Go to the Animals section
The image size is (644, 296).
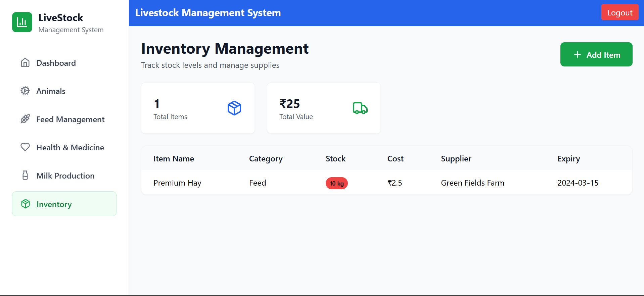coord(64,91)
